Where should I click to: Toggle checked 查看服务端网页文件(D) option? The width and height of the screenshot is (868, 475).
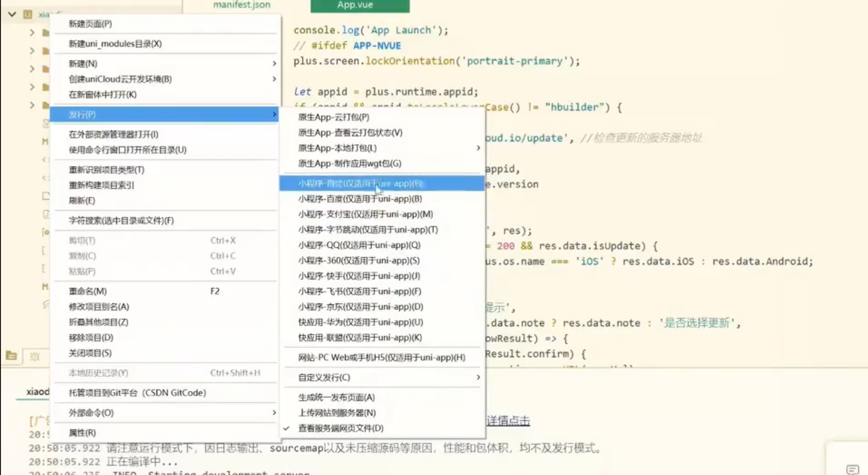382,428
